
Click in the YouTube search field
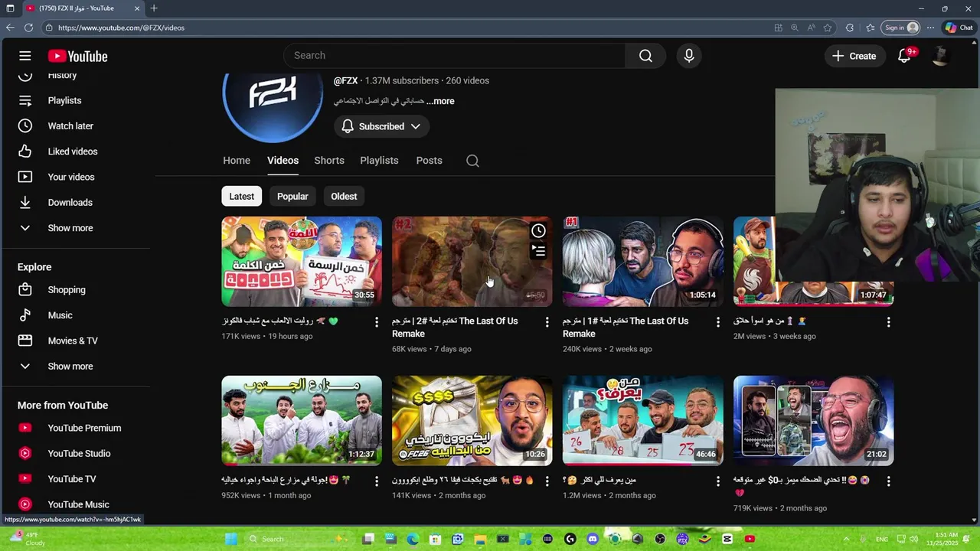pyautogui.click(x=455, y=56)
